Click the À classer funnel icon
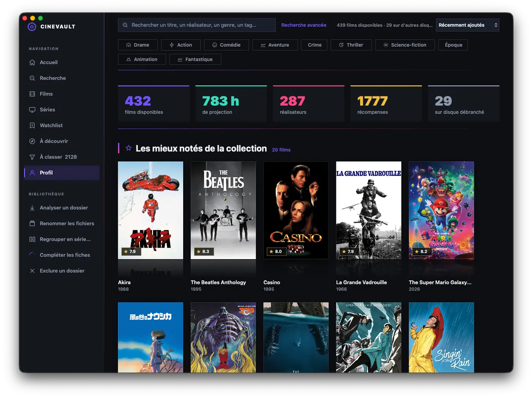Viewport: 532px width, 398px height. click(x=32, y=157)
